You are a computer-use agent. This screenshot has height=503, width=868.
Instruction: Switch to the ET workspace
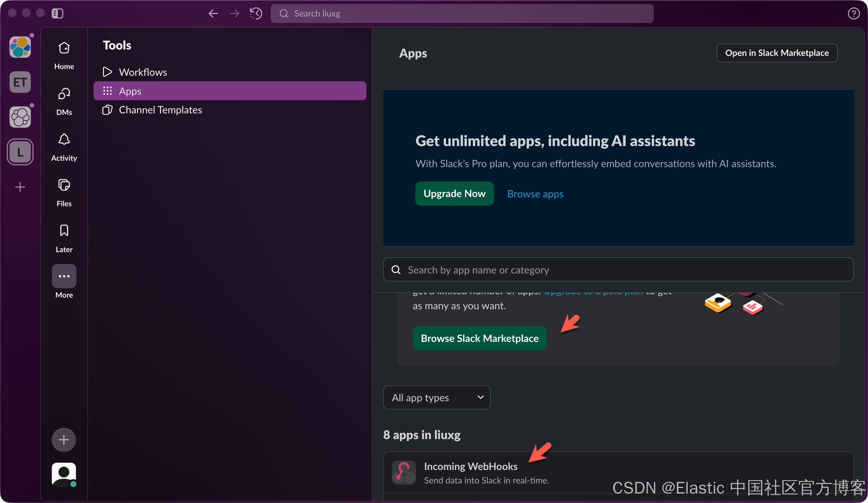(20, 82)
